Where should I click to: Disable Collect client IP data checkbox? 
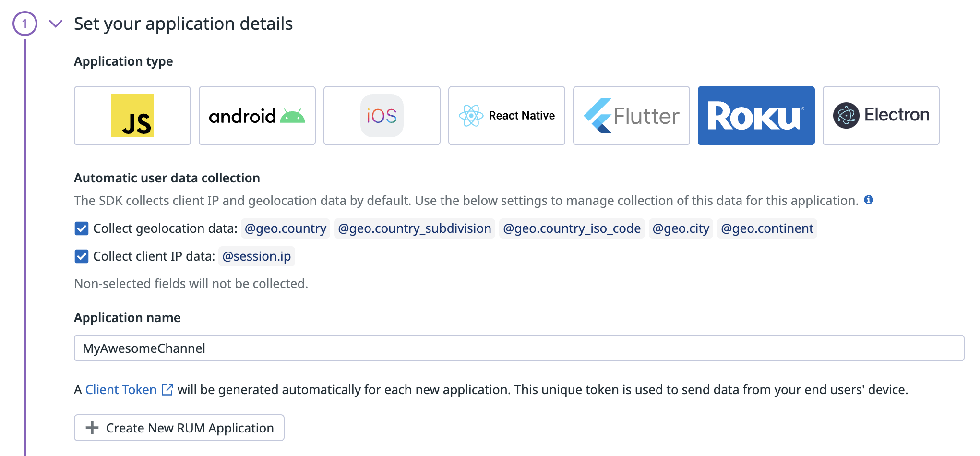coord(82,256)
